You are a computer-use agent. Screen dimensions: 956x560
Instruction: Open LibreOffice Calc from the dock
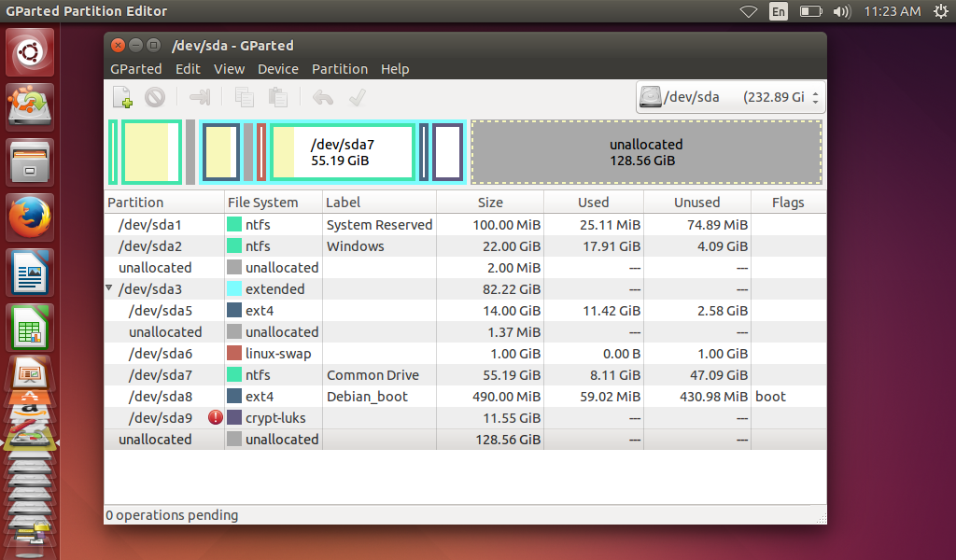click(30, 328)
